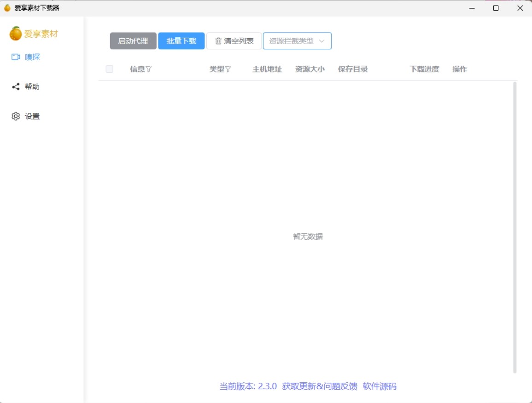532x403 pixels.
Task: Open the 软件源码 source code link
Action: click(380, 386)
